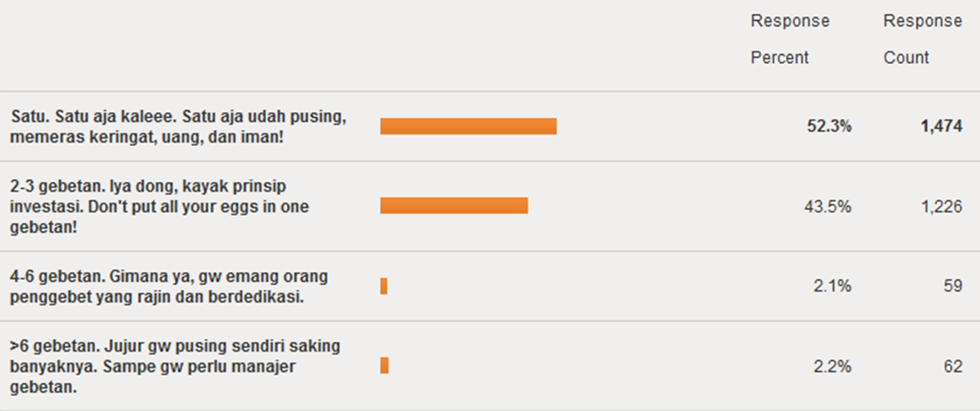This screenshot has width=980, height=411.
Task: Click the 'Response' word above 'Count'
Action: 922,21
